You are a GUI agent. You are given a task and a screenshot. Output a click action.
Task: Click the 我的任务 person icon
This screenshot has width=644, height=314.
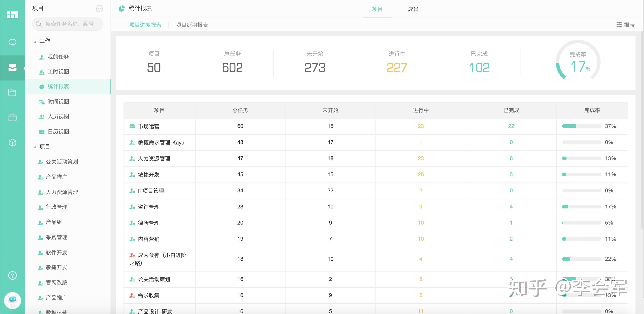42,57
